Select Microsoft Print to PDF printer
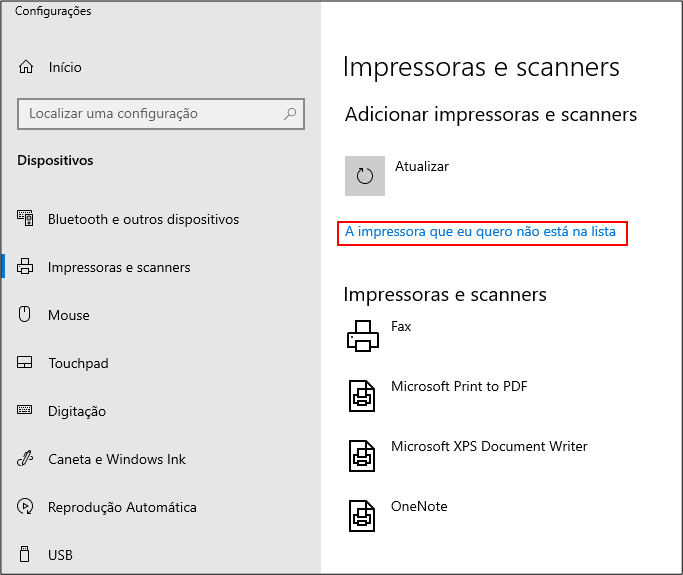The width and height of the screenshot is (683, 575). [459, 387]
